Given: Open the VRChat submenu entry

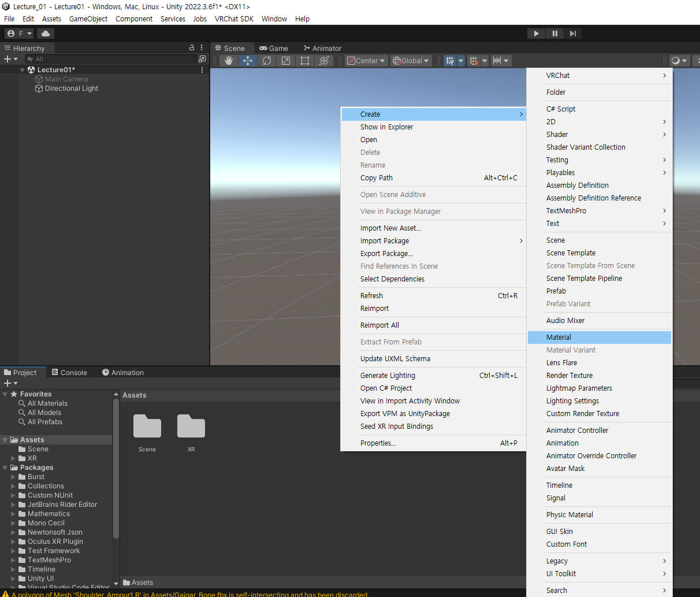Looking at the screenshot, I should (600, 76).
